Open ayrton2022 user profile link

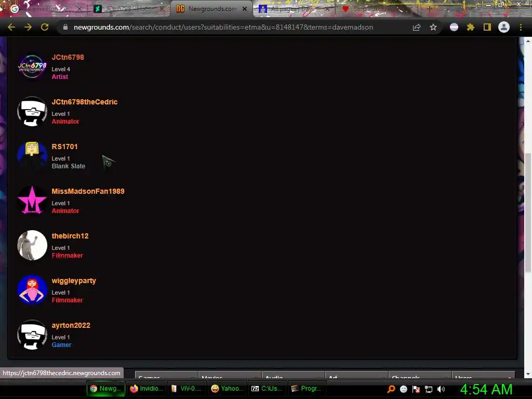tap(71, 325)
